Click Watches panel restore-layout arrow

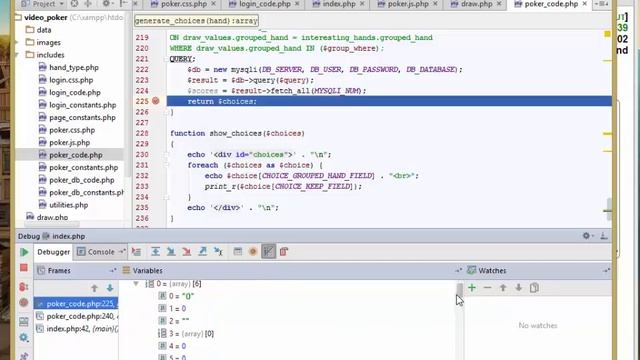[x=606, y=270]
